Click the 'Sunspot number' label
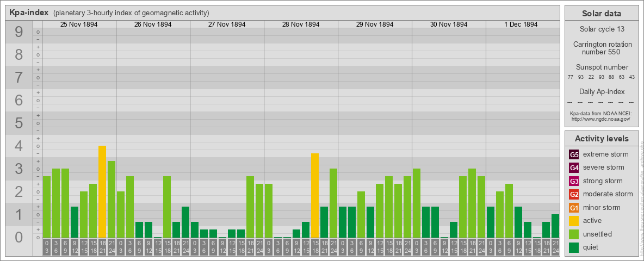644x261 pixels. pyautogui.click(x=602, y=67)
